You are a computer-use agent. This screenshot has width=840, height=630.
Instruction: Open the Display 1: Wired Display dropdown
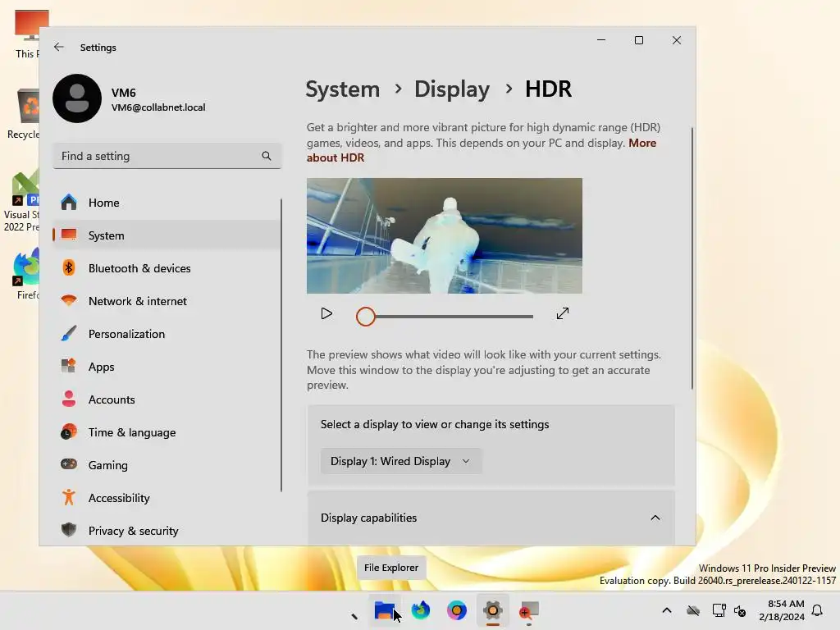401,461
